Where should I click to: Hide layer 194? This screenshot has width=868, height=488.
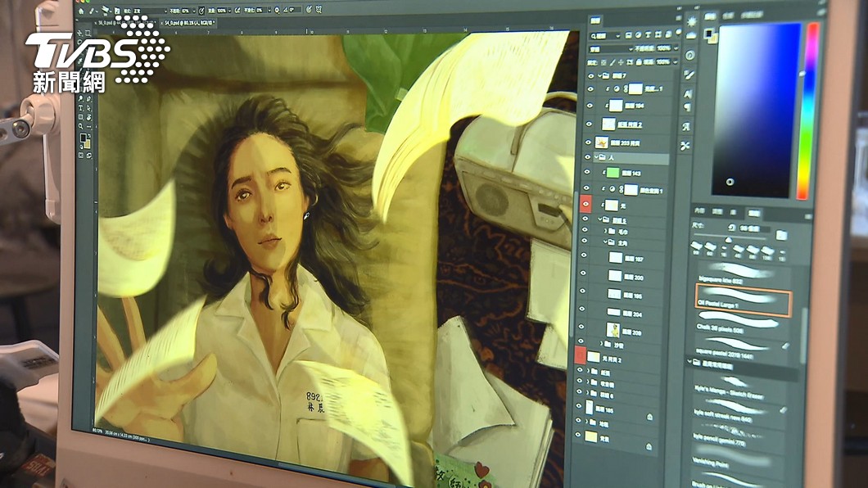(x=590, y=105)
